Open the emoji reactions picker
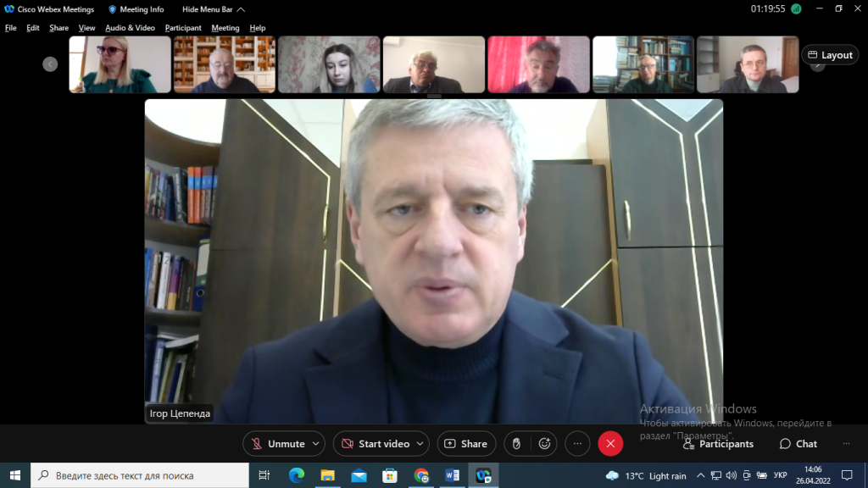 pyautogui.click(x=545, y=443)
